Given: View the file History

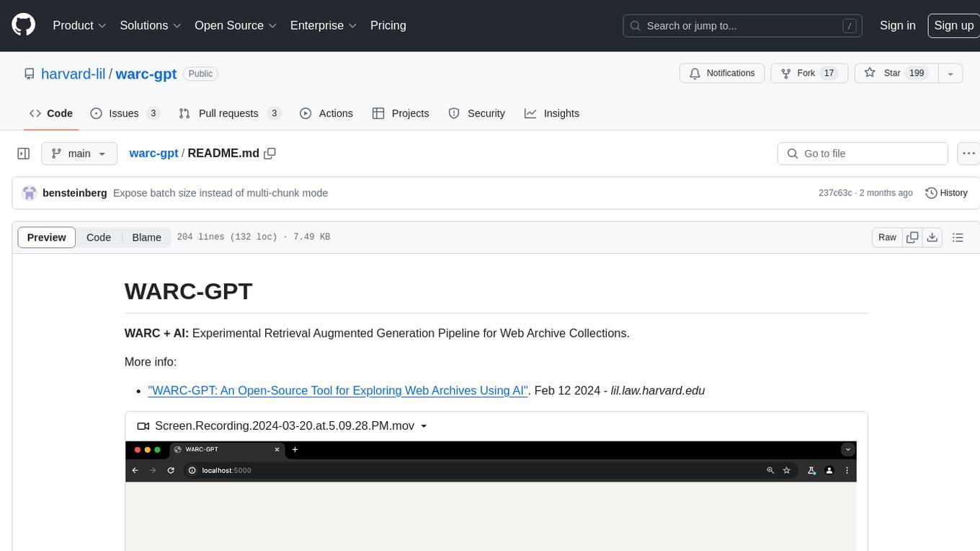Looking at the screenshot, I should (x=946, y=193).
